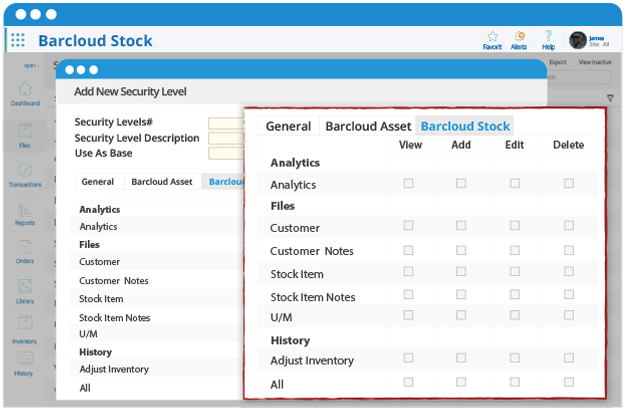
Task: Open Transactions in the sidebar
Action: click(25, 175)
